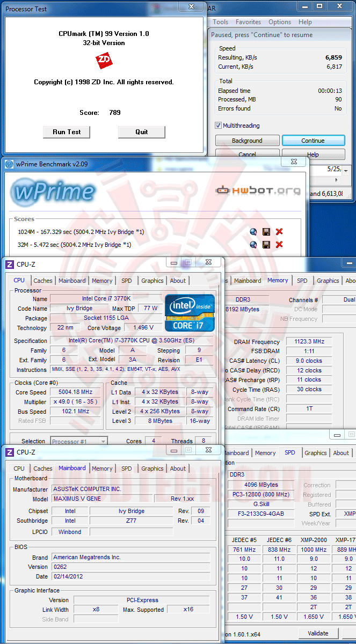Click the FSB:DRAM value '1:11'
This screenshot has width=356, height=644.
[309, 351]
